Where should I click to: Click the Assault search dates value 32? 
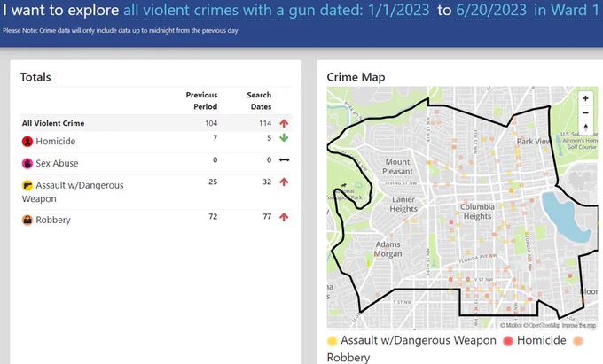(267, 182)
